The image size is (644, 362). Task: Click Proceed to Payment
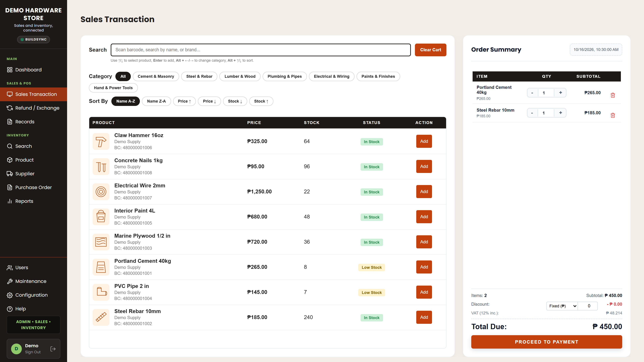547,342
